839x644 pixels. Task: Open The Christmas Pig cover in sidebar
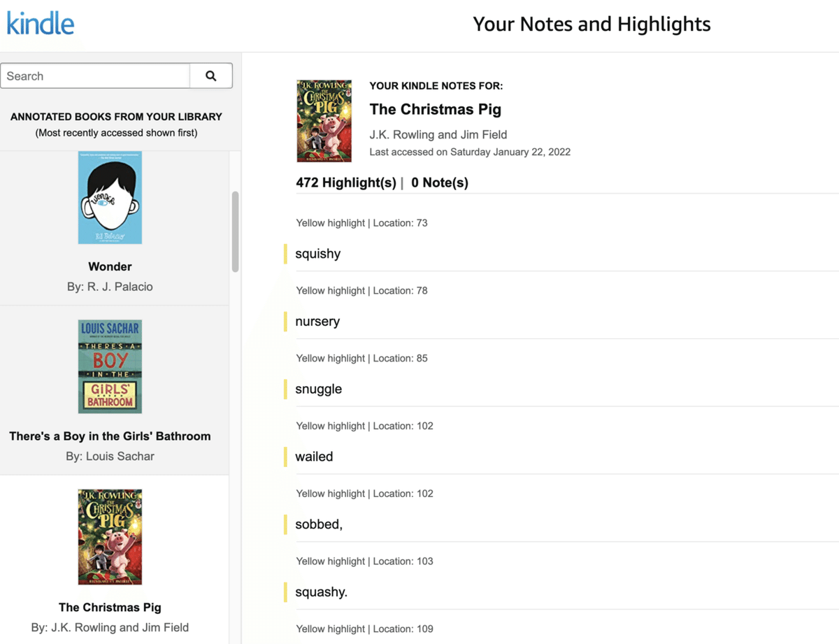(x=110, y=537)
